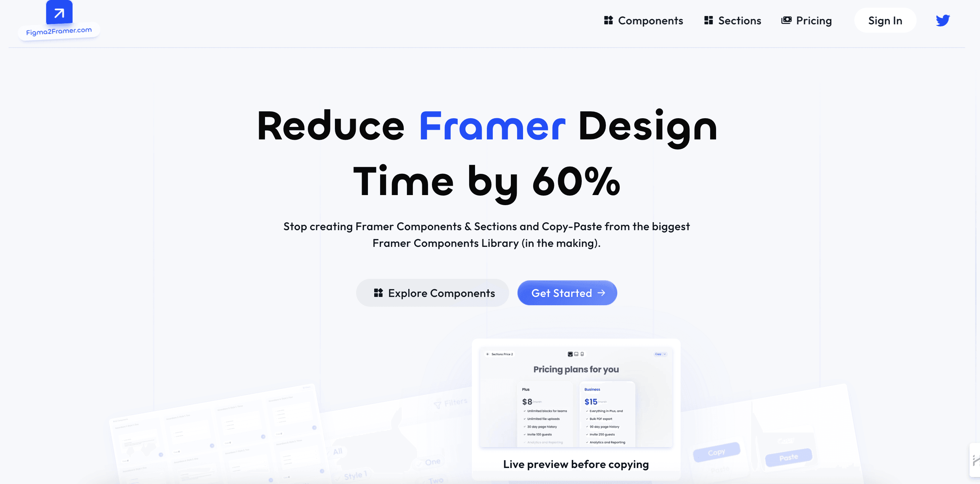This screenshot has height=484, width=980.
Task: Click the Pricing icon in navigation
Action: pos(786,20)
